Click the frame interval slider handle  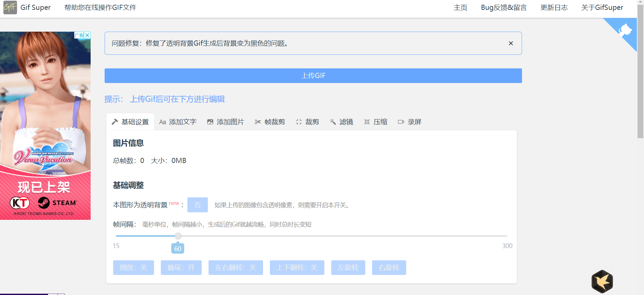click(x=178, y=236)
